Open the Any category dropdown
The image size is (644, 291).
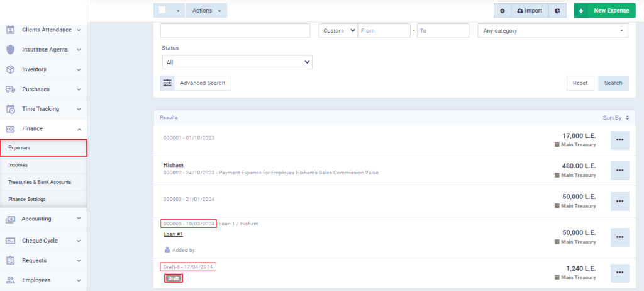point(552,30)
